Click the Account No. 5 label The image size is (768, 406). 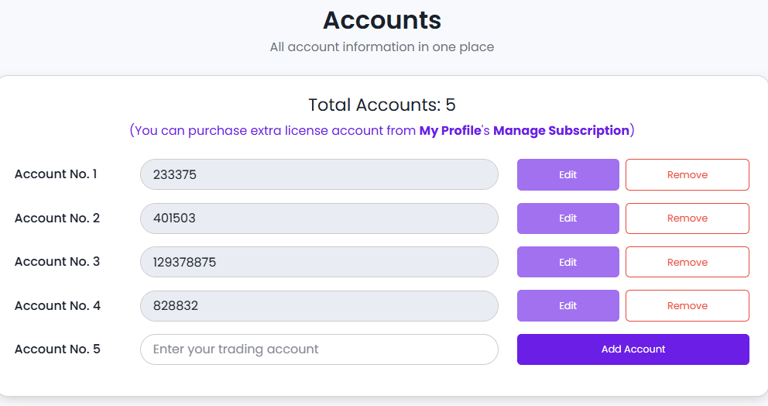57,349
